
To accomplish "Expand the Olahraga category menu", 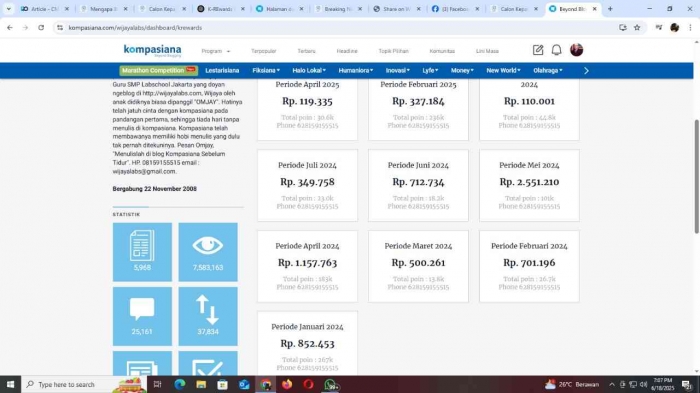I will (548, 71).
